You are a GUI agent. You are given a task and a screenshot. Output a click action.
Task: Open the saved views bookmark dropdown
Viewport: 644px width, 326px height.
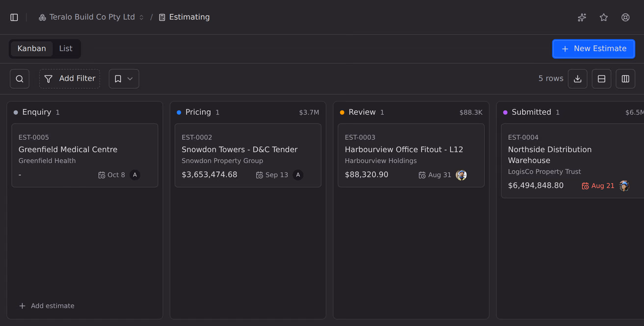pos(124,79)
